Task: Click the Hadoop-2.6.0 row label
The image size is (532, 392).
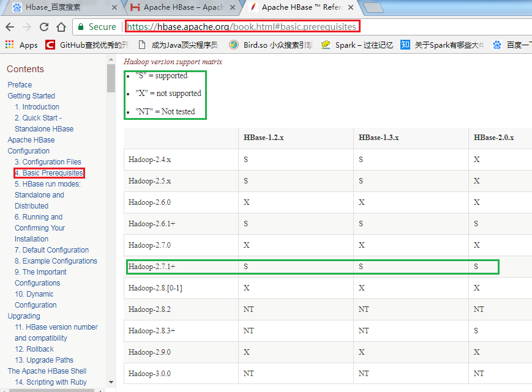Action: 149,202
